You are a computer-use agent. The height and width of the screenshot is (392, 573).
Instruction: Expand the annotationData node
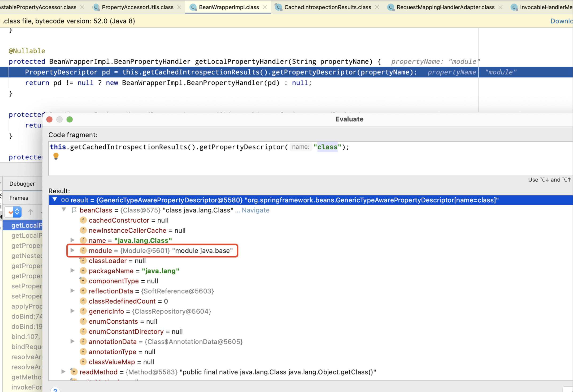pyautogui.click(x=72, y=341)
